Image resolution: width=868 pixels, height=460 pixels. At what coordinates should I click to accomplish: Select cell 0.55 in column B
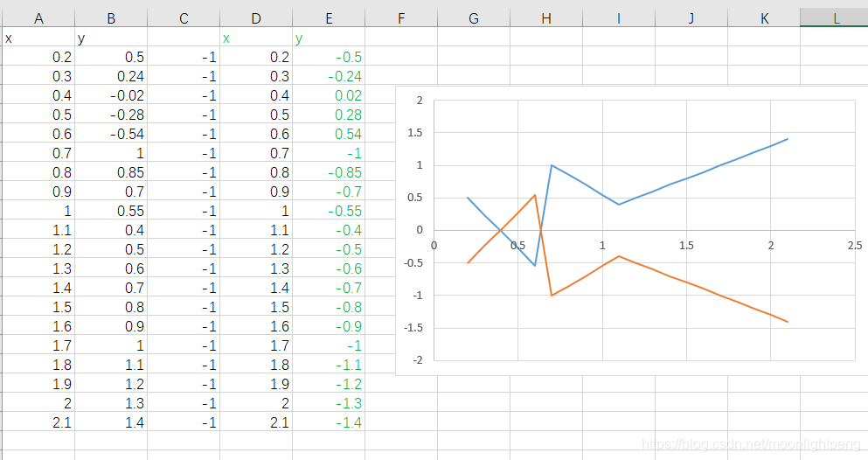[111, 211]
